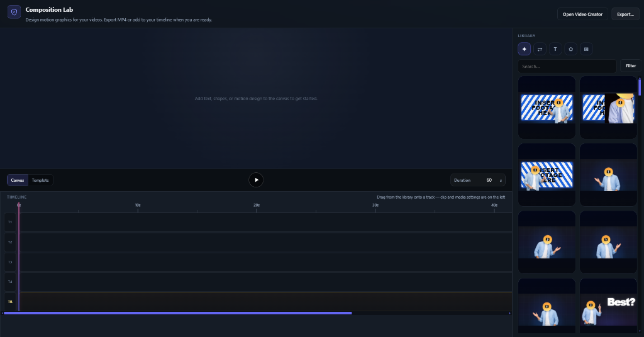The image size is (644, 337).
Task: Select the yellow TR track label
Action: coord(10,302)
